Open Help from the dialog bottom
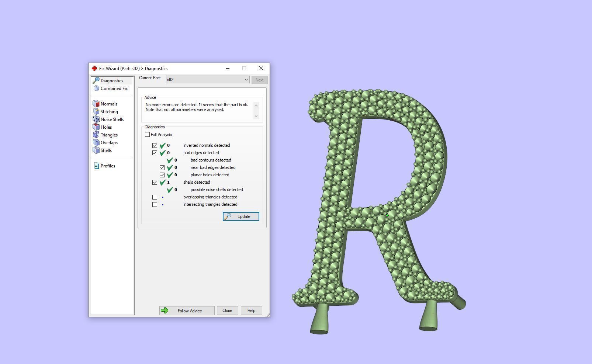 pos(251,311)
